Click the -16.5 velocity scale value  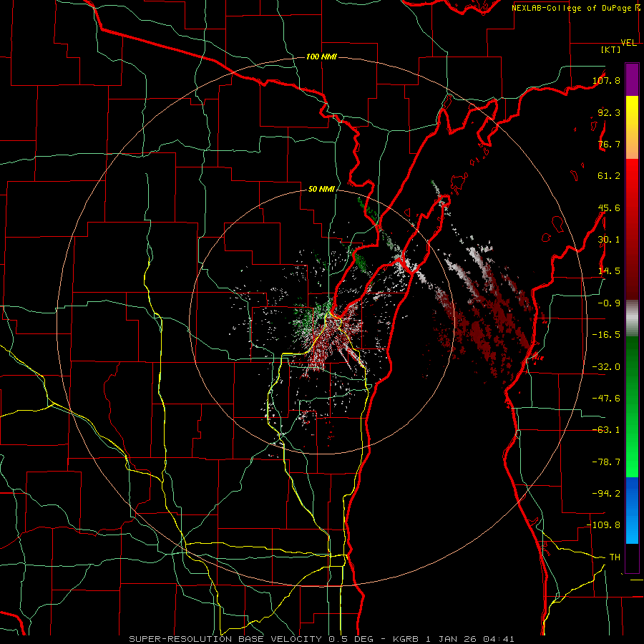(606, 335)
